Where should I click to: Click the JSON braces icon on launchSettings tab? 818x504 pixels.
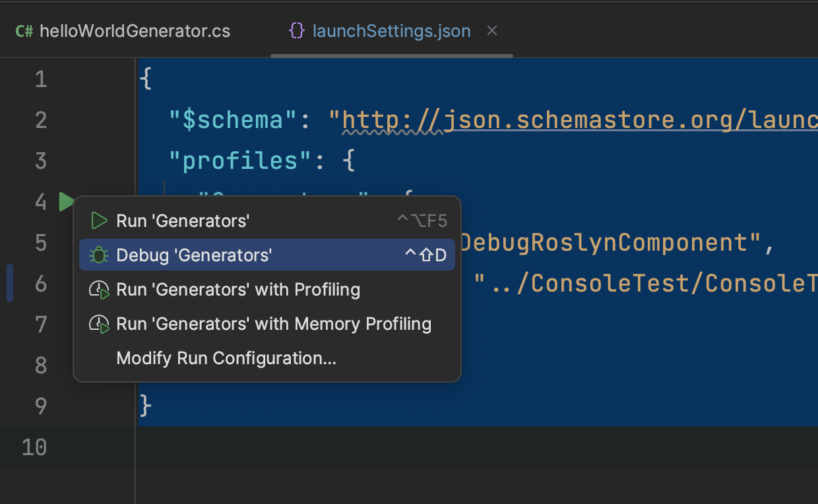point(298,31)
